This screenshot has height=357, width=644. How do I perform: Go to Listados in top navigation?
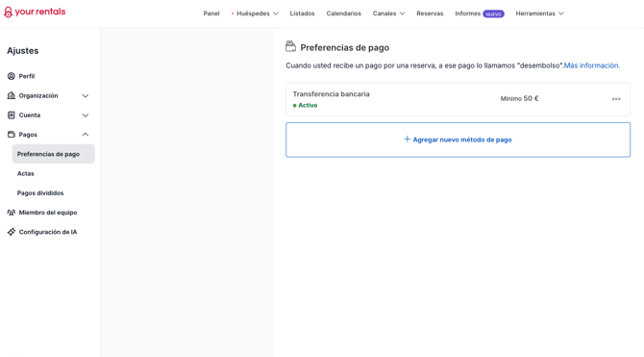coord(302,13)
